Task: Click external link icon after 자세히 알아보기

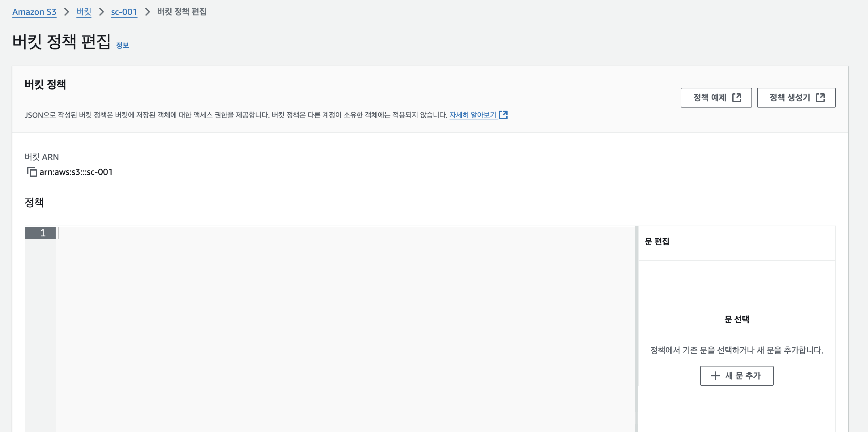Action: click(x=503, y=115)
